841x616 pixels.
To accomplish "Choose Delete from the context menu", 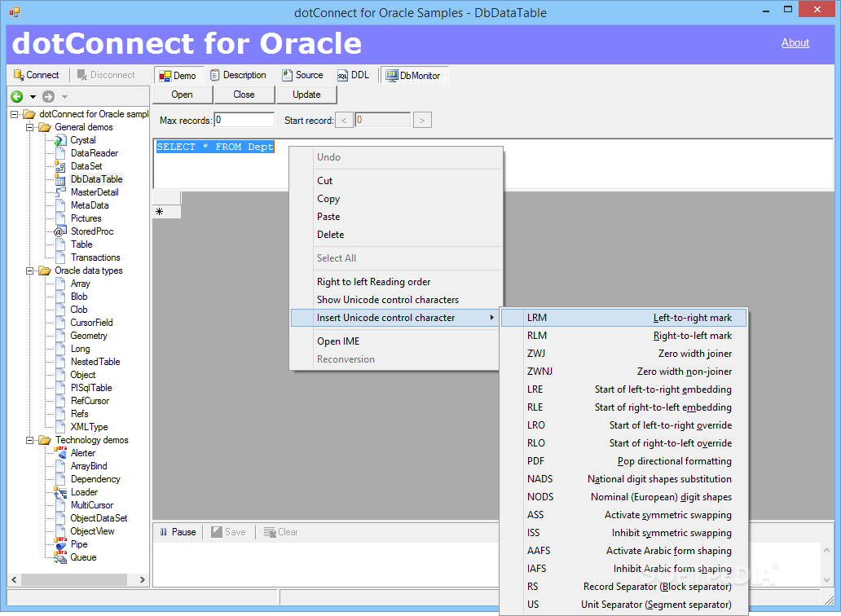I will tap(396, 235).
